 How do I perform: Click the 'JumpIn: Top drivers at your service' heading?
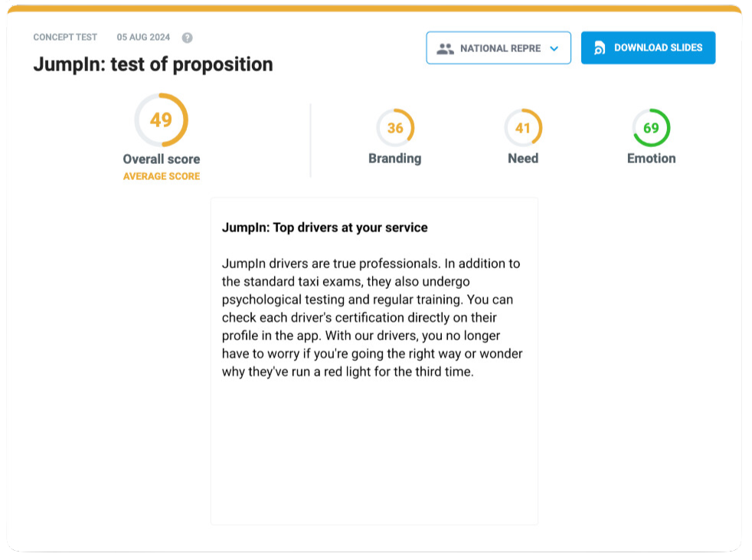coord(325,228)
